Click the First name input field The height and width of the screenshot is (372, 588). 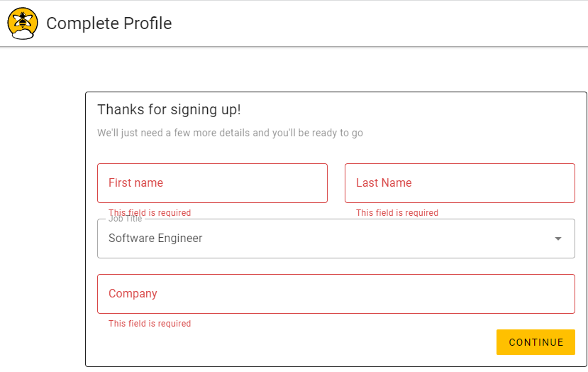(x=212, y=183)
